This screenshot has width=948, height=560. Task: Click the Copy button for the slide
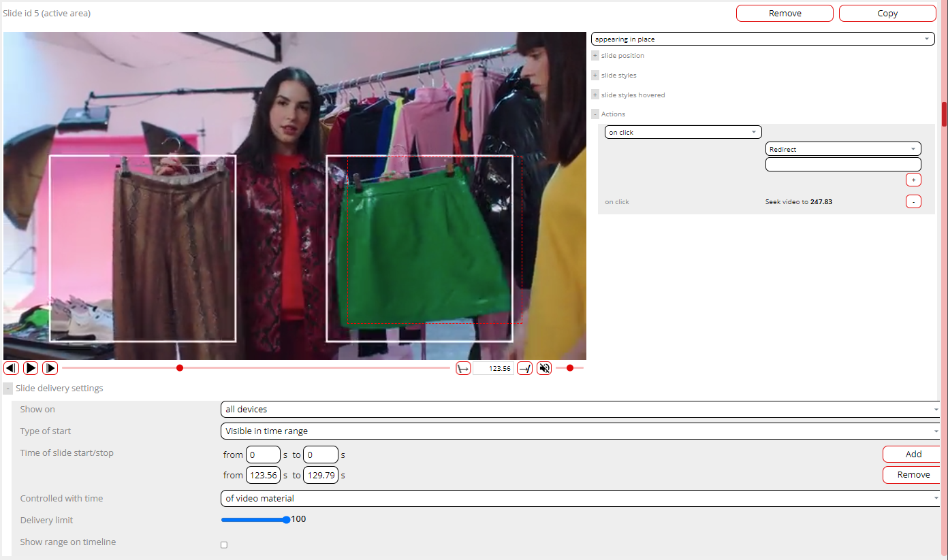click(887, 14)
